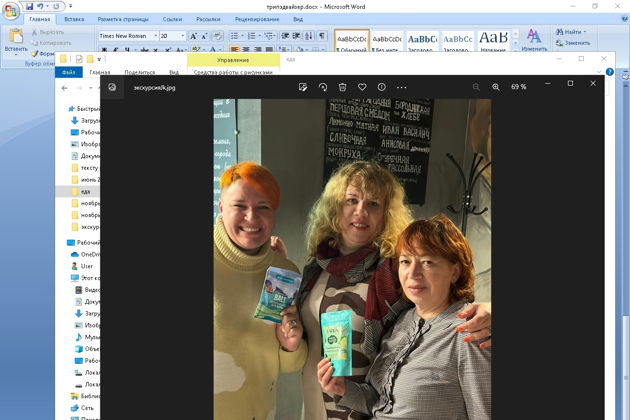
Task: Open the Поделиться tab in File Explorer
Action: click(x=139, y=72)
